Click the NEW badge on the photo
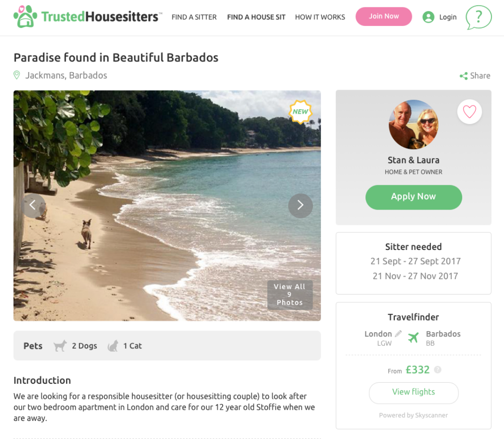Screen dimensions: 504x439 300,111
